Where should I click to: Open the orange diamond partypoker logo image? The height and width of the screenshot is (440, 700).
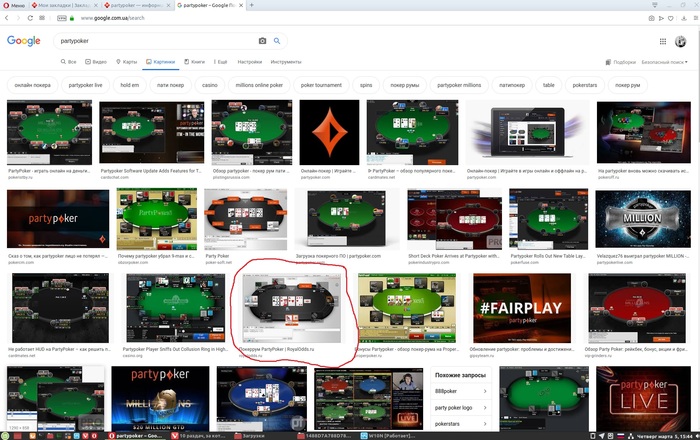[x=329, y=132]
